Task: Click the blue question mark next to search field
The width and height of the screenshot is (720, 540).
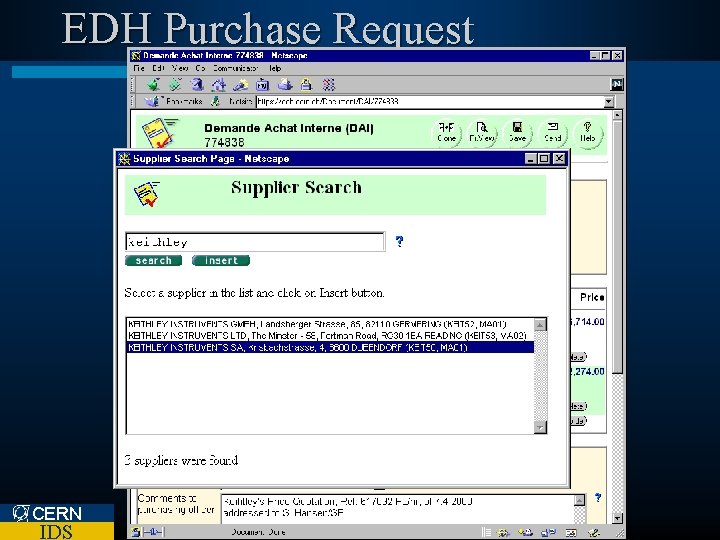Action: [399, 241]
